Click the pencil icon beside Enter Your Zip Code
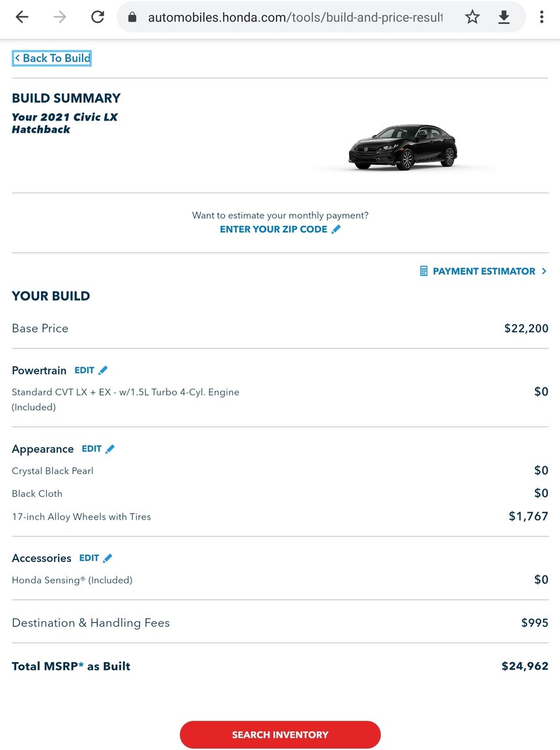This screenshot has width=560, height=750. pos(336,229)
